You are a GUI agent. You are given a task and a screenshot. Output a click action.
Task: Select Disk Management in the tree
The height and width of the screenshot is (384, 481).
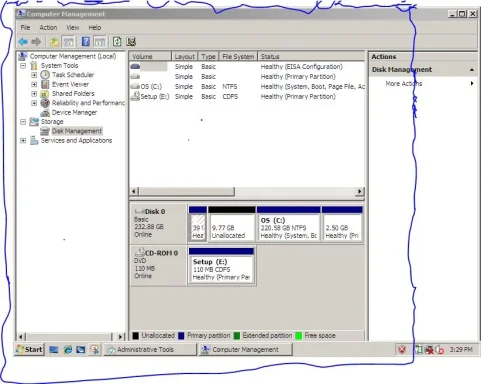77,131
